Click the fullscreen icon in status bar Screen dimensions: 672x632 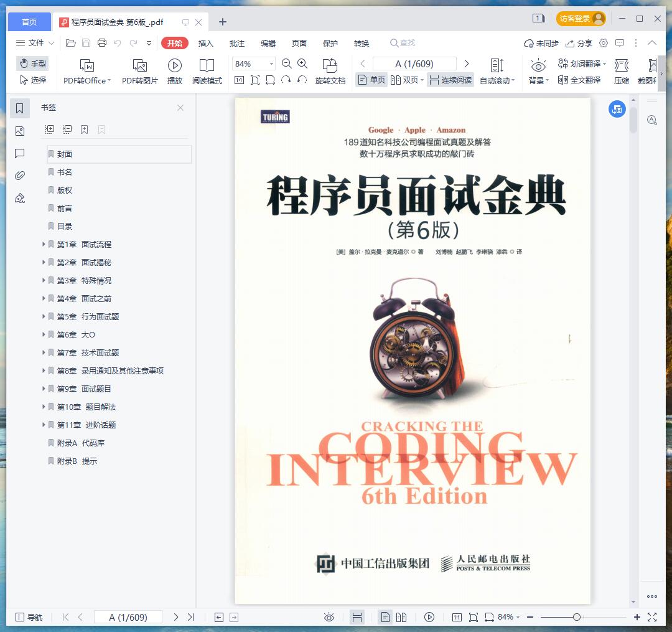[x=652, y=617]
